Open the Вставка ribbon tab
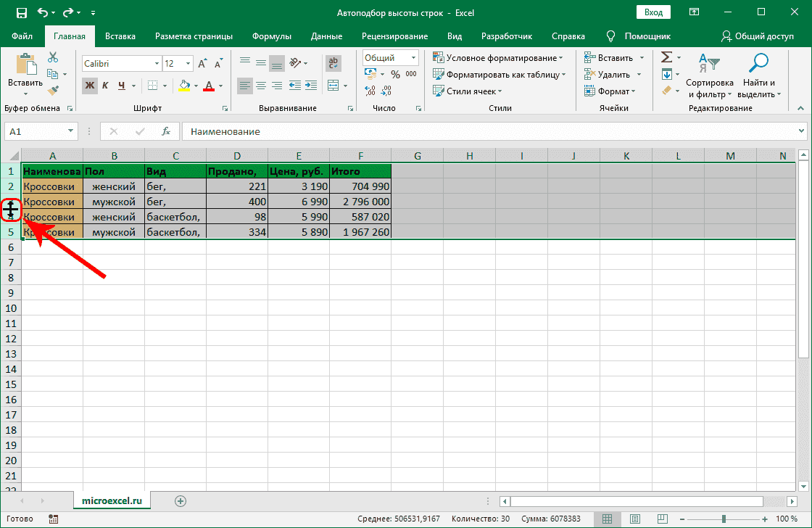Image resolution: width=812 pixels, height=528 pixels. point(120,36)
